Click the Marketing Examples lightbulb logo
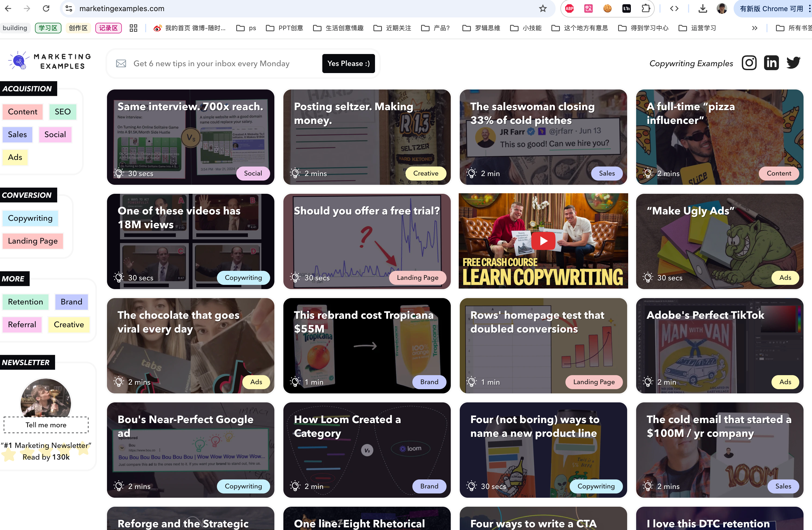The image size is (812, 530). pos(19,61)
